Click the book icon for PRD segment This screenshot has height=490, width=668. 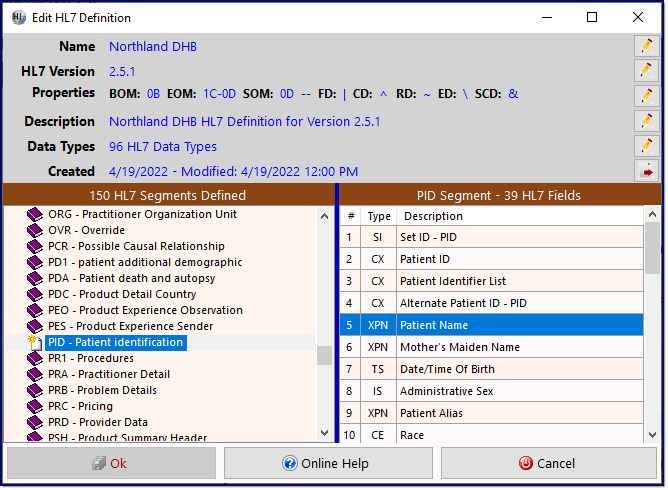(x=35, y=422)
